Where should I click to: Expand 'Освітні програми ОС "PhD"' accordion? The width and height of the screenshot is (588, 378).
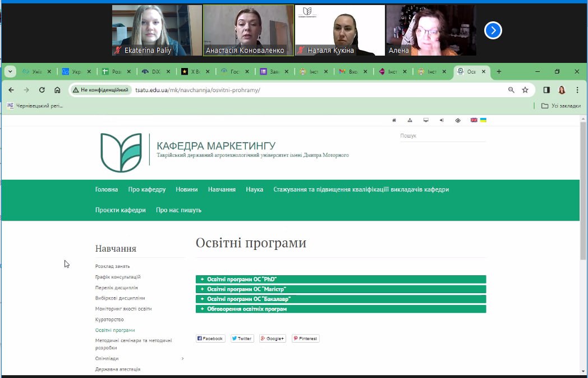click(x=341, y=279)
